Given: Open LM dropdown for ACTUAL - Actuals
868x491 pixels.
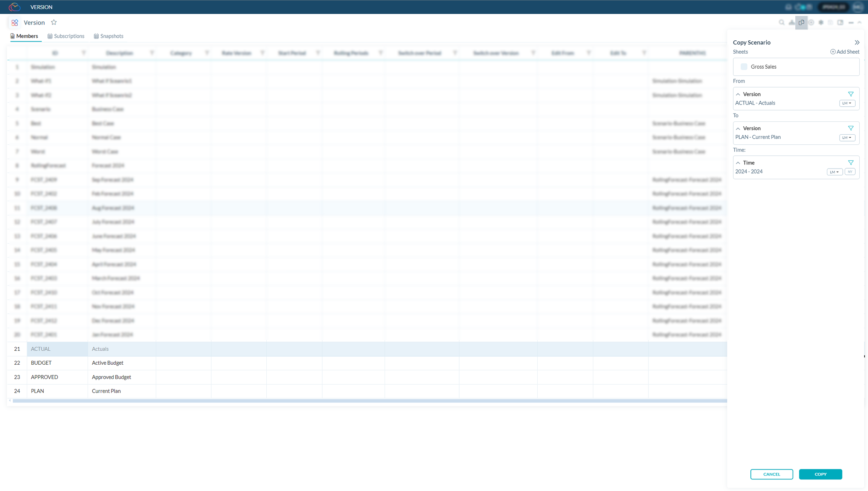Looking at the screenshot, I should coord(847,103).
